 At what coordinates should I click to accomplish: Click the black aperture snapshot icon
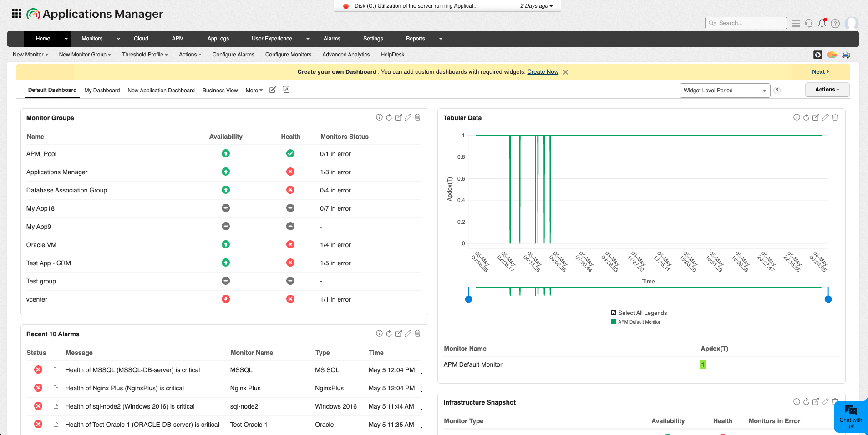click(x=818, y=55)
